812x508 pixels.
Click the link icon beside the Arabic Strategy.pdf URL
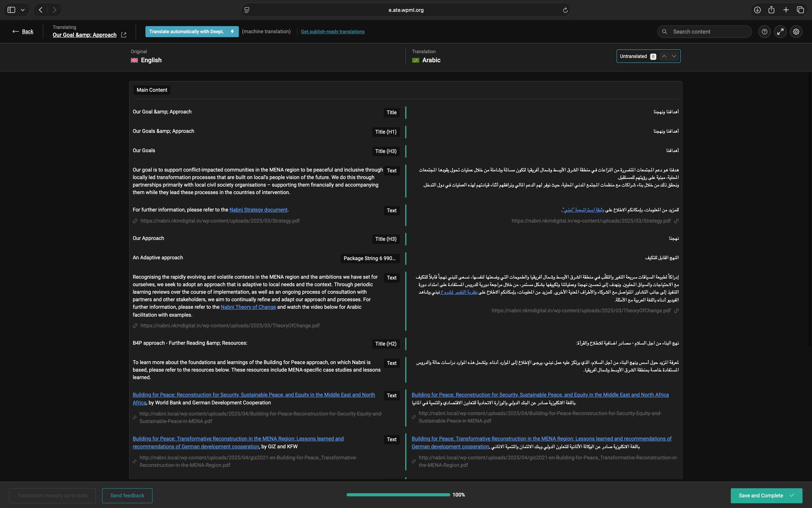coord(676,221)
